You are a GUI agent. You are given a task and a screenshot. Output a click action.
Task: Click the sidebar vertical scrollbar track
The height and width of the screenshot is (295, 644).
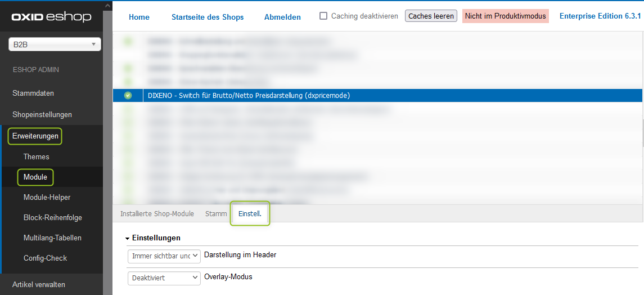pyautogui.click(x=107, y=152)
